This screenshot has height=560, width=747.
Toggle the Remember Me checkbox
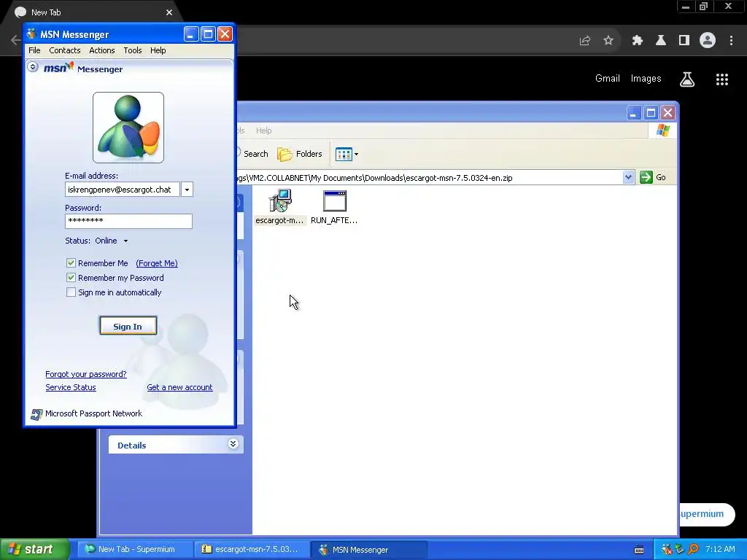pos(71,262)
